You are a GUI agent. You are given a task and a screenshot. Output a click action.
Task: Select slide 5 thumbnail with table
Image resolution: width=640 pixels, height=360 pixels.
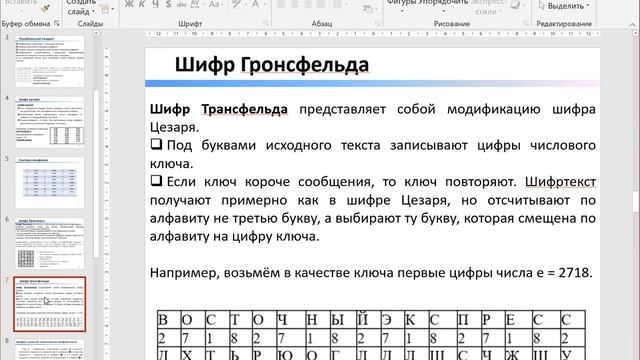49,182
